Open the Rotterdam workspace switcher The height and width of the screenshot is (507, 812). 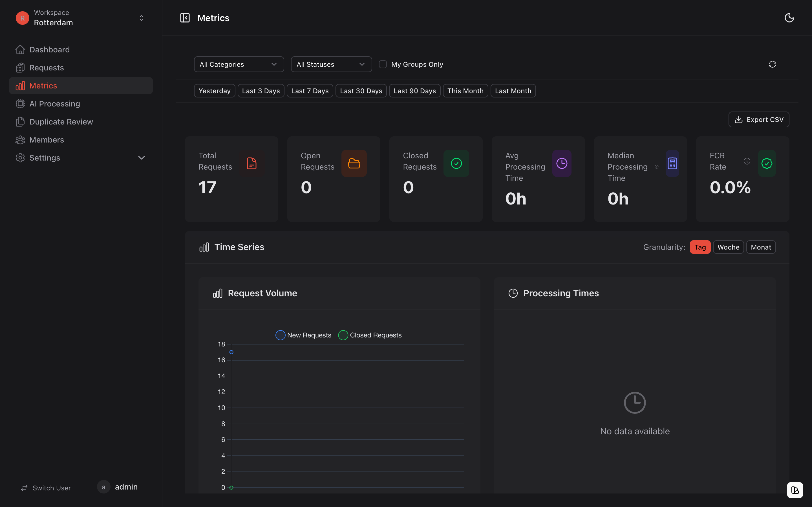[x=81, y=18]
